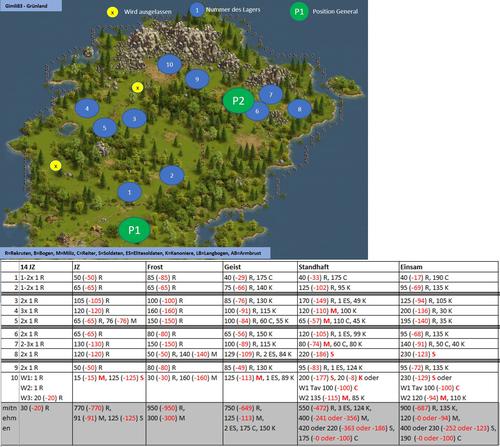Click camp marker number 10
Screen dimensions: 500x447
(169, 64)
